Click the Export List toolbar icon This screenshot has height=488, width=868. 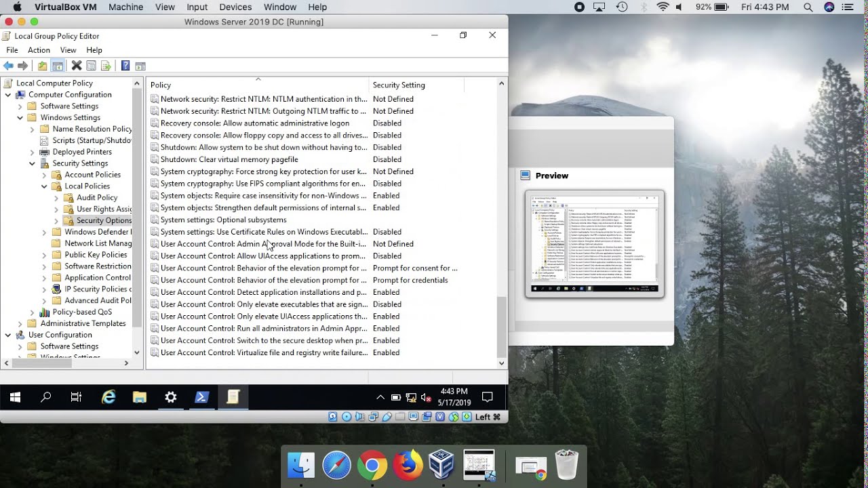point(106,66)
